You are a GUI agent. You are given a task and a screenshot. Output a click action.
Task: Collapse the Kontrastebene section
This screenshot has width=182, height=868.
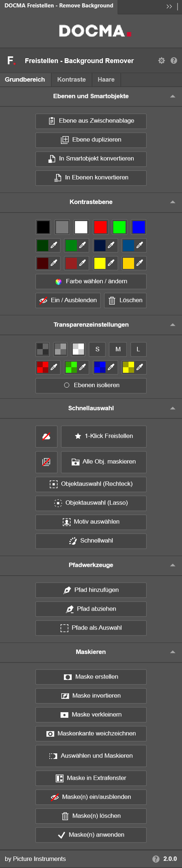pos(173,202)
